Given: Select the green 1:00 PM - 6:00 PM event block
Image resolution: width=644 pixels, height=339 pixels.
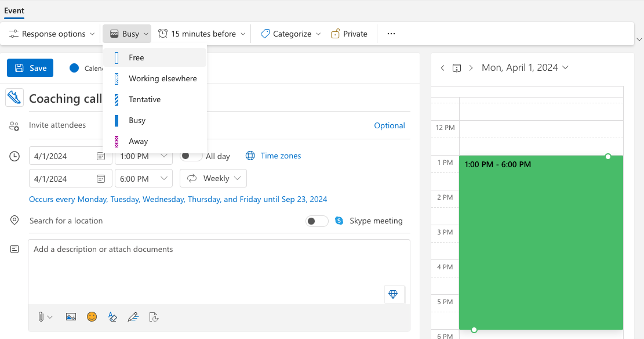Looking at the screenshot, I should coord(541,243).
